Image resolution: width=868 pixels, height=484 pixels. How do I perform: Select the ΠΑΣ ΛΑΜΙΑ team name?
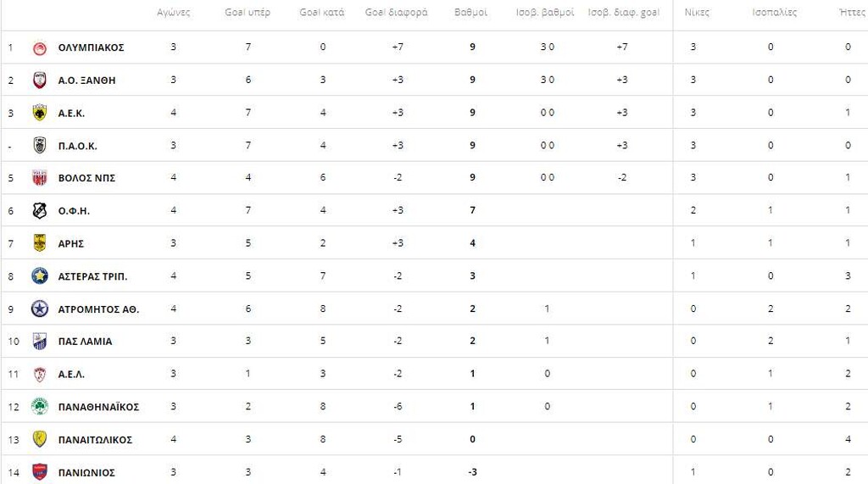coord(85,342)
